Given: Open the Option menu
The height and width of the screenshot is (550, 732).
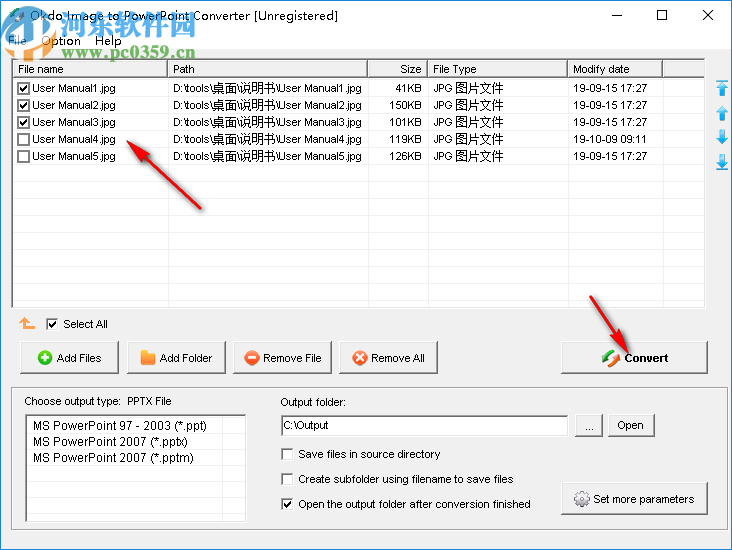Looking at the screenshot, I should point(61,41).
